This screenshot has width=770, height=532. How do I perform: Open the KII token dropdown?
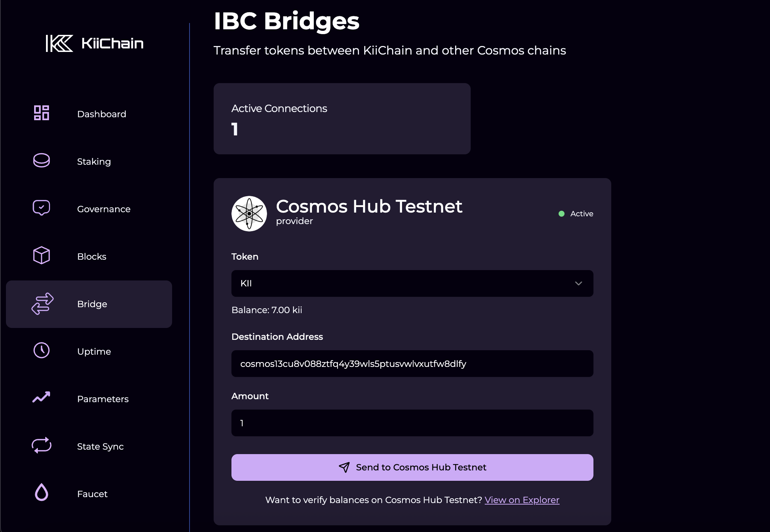click(412, 283)
